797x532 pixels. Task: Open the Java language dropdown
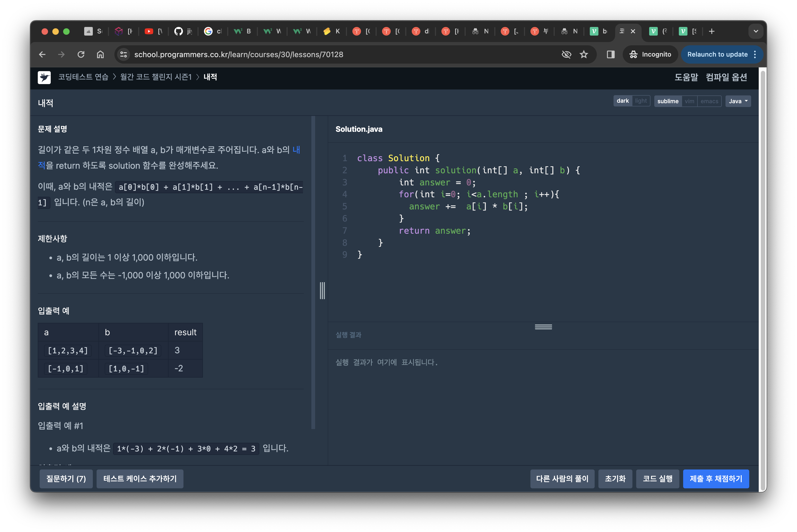pos(738,101)
